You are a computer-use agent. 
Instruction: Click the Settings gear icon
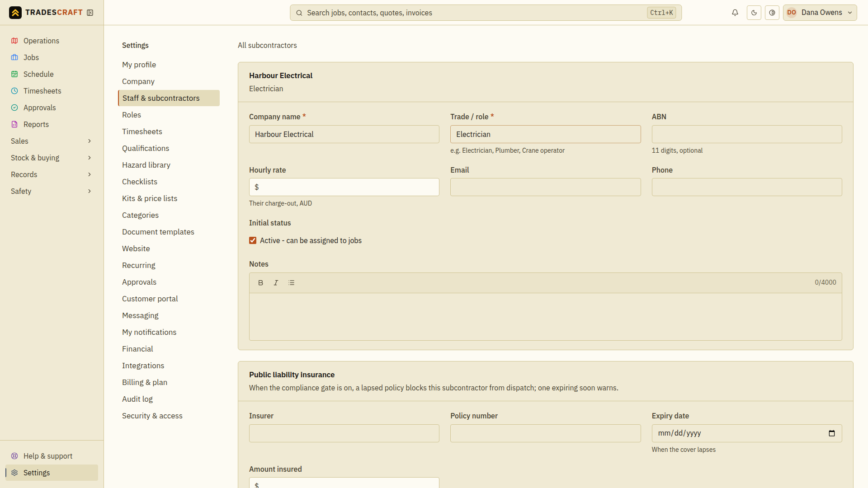(14, 473)
